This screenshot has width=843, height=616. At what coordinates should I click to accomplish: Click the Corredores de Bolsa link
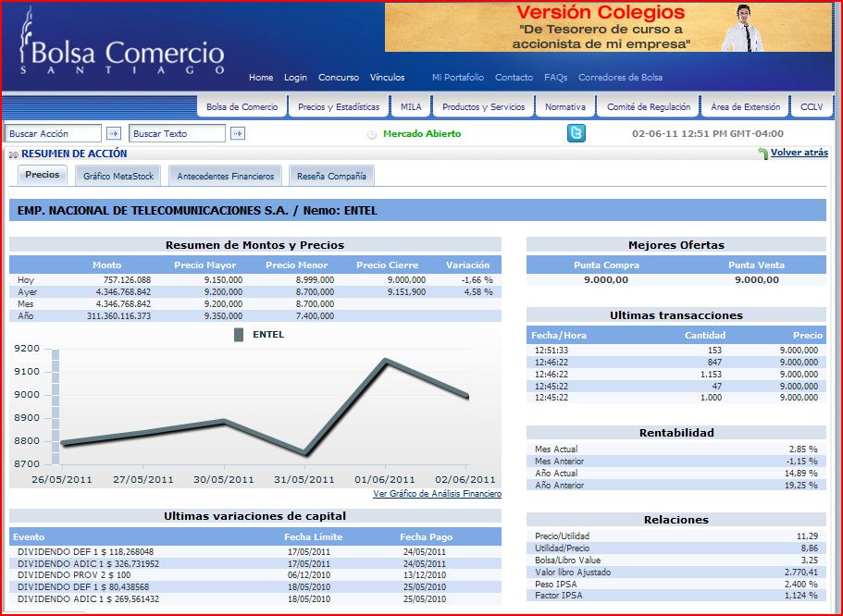(620, 78)
